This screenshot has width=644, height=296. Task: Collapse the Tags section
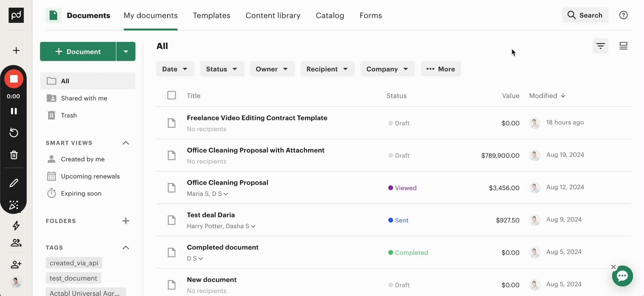tap(126, 247)
